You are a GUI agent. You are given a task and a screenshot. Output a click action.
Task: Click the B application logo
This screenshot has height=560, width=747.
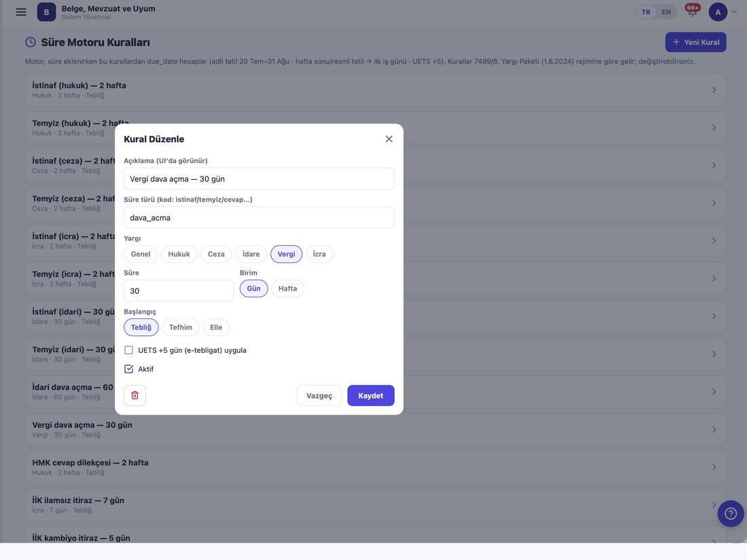[x=46, y=12]
